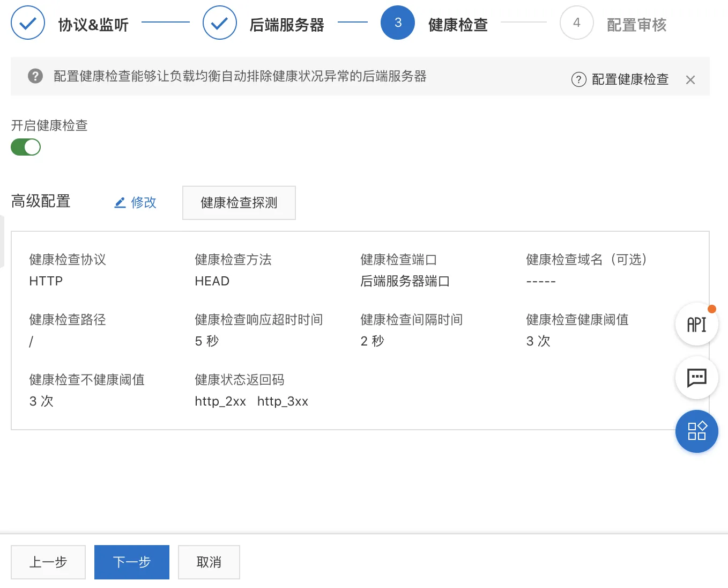This screenshot has width=728, height=588.
Task: Click the 下一步 button
Action: click(132, 562)
